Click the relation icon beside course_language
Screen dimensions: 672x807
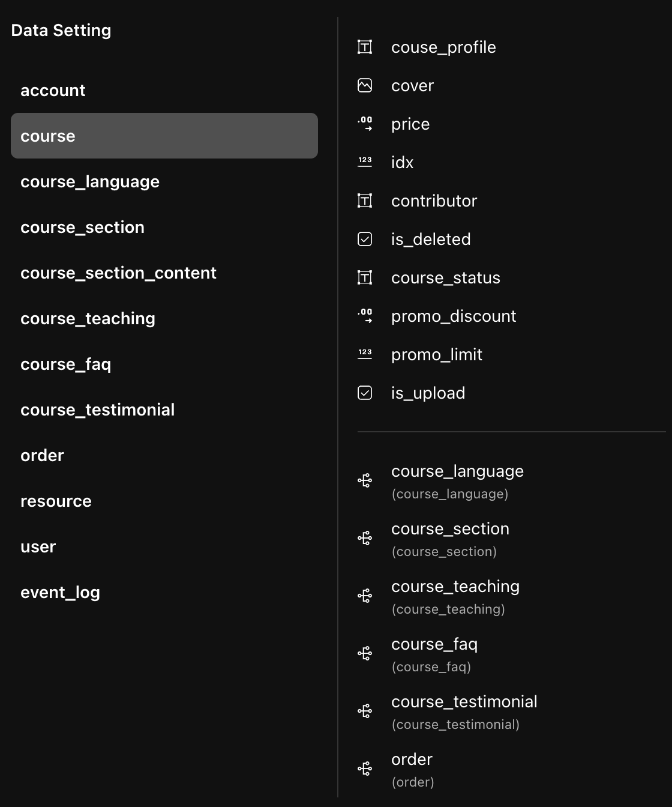pyautogui.click(x=365, y=480)
